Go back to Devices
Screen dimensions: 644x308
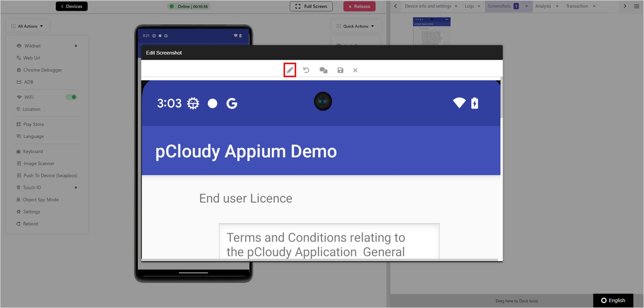click(x=72, y=6)
